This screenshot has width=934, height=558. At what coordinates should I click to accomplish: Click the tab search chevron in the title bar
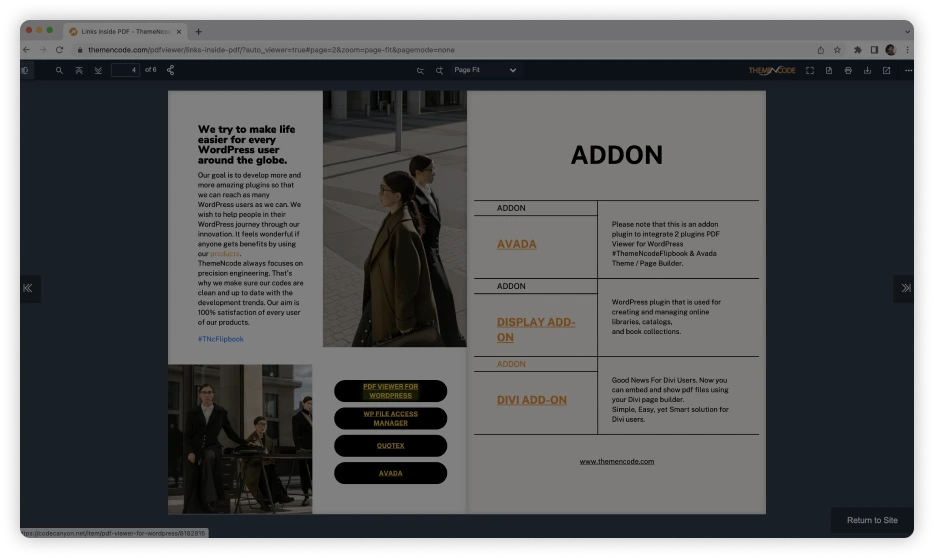click(x=907, y=32)
